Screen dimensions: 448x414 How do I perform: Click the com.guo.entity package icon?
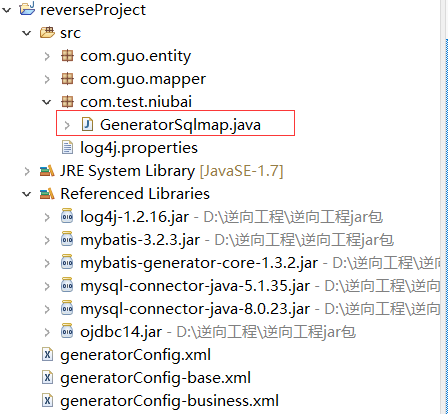(67, 56)
